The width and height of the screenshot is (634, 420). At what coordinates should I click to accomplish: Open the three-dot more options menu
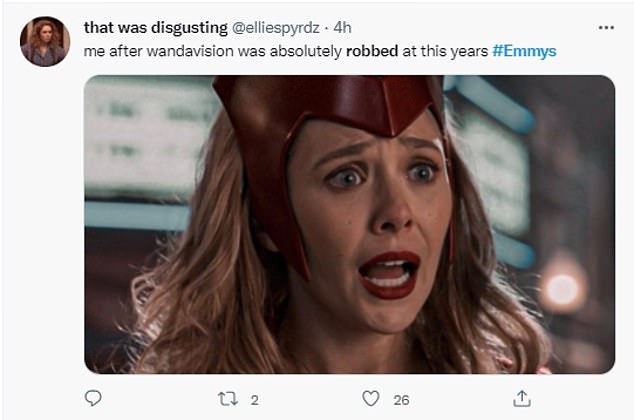606,27
